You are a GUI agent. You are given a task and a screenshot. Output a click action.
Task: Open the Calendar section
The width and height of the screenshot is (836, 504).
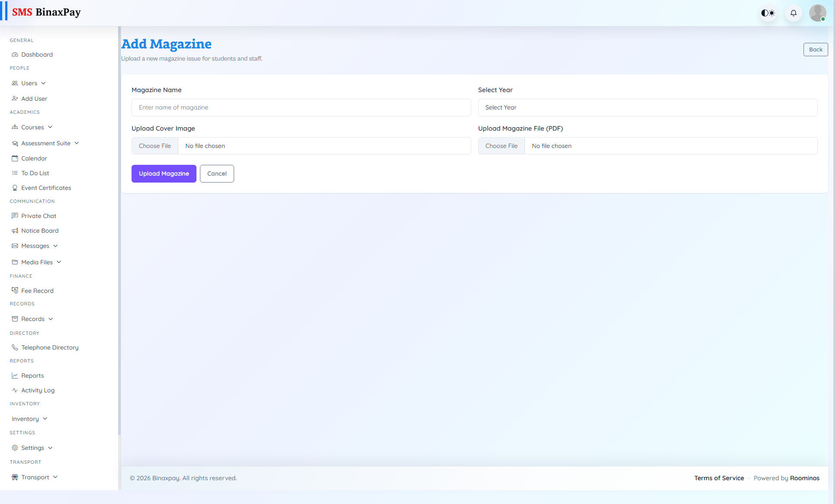click(x=34, y=158)
